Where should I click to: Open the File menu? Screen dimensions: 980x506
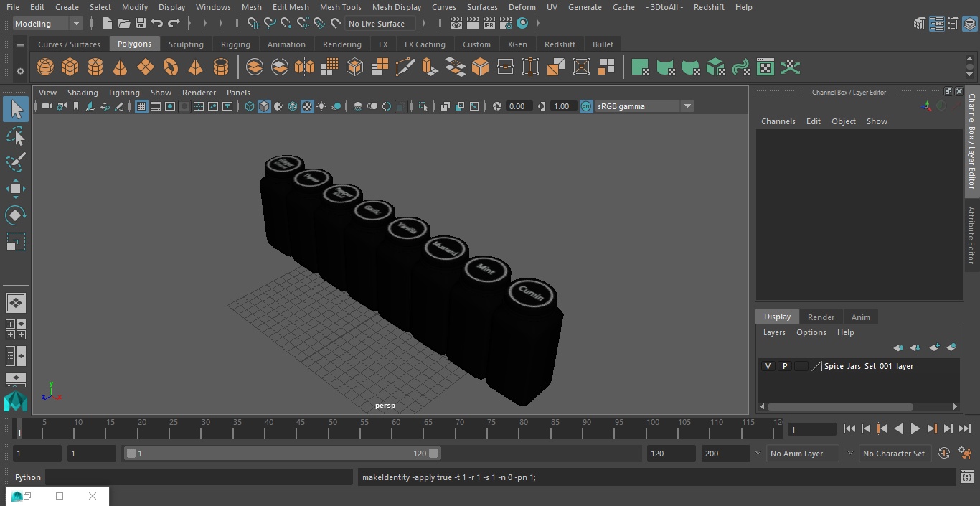13,7
